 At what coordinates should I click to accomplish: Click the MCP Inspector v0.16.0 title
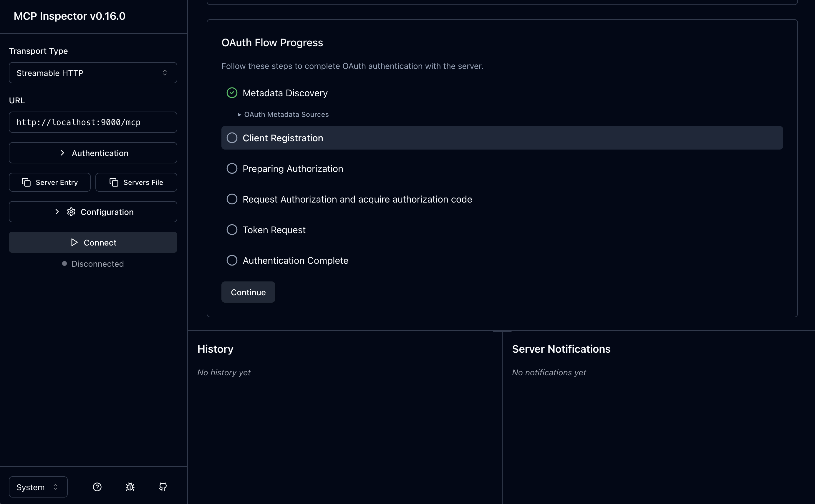[x=70, y=16]
